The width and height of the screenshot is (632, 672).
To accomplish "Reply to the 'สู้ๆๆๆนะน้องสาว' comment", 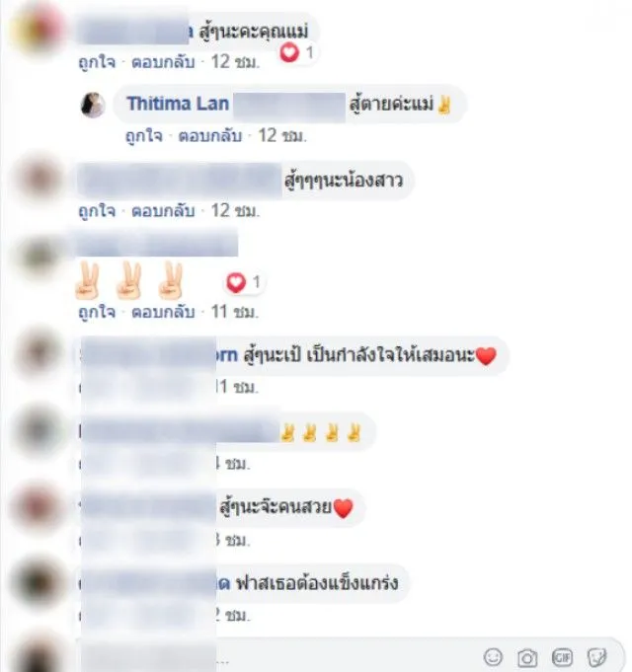I will coord(163,211).
